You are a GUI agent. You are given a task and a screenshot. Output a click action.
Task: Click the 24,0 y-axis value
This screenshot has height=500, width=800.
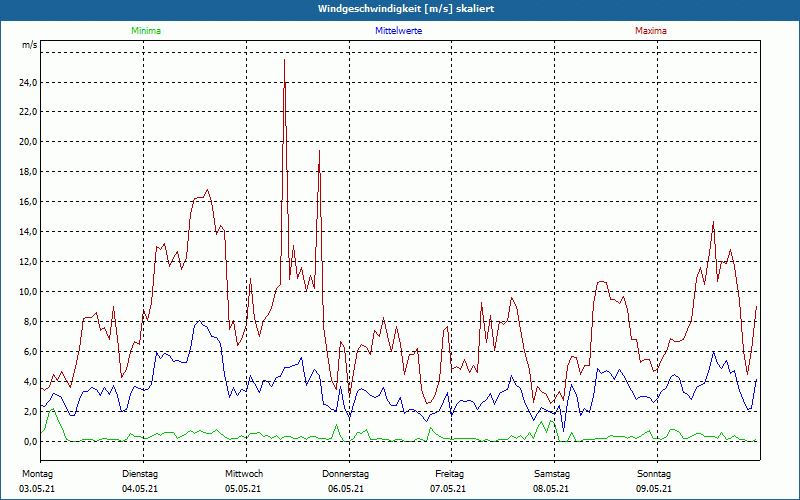29,82
